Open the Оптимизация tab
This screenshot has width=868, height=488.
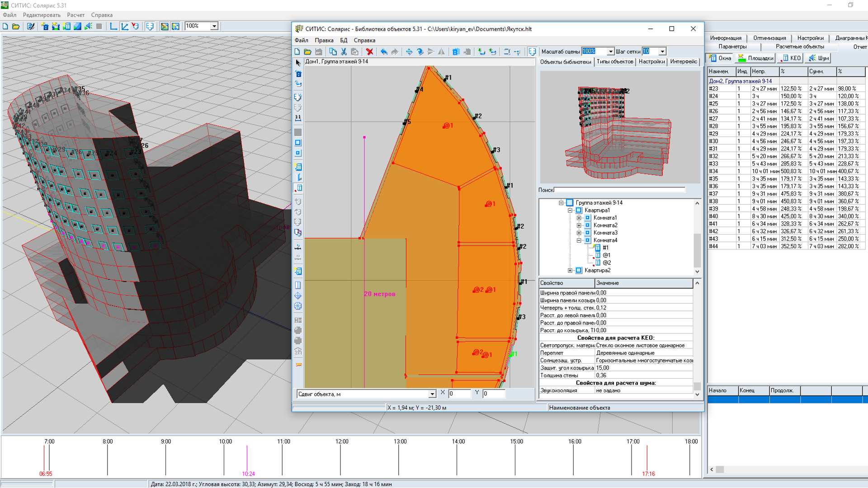(769, 38)
